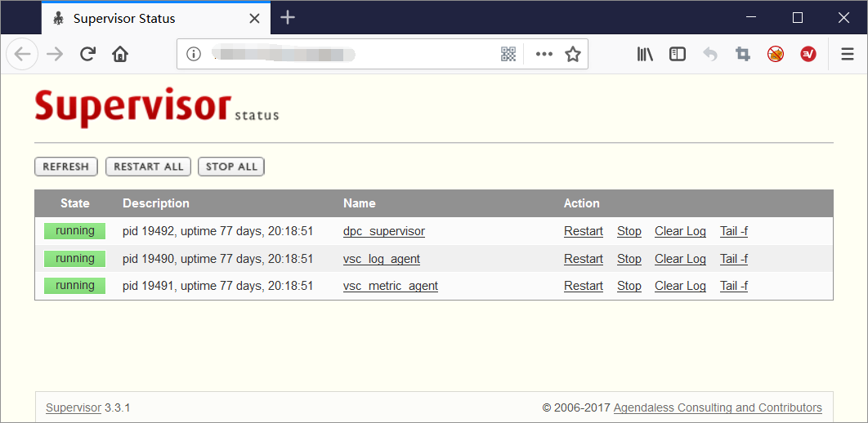Image resolution: width=868 pixels, height=423 pixels.
Task: Click the RESTART ALL button
Action: (x=149, y=167)
